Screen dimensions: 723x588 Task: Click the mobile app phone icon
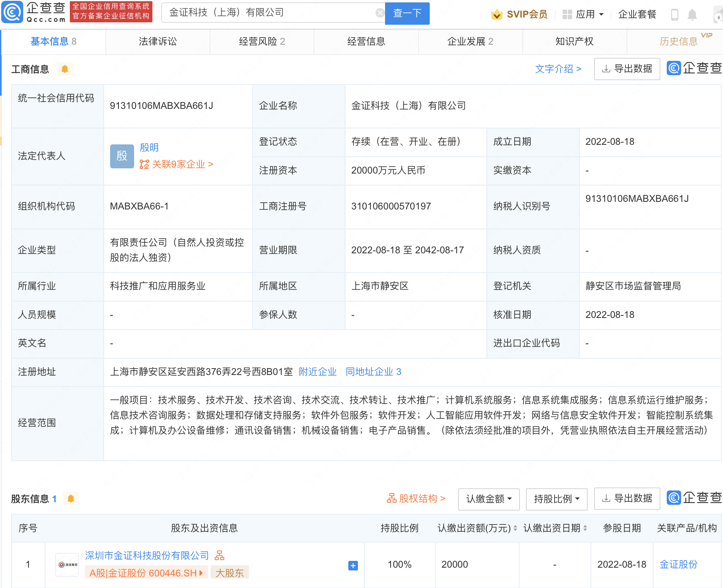click(675, 14)
